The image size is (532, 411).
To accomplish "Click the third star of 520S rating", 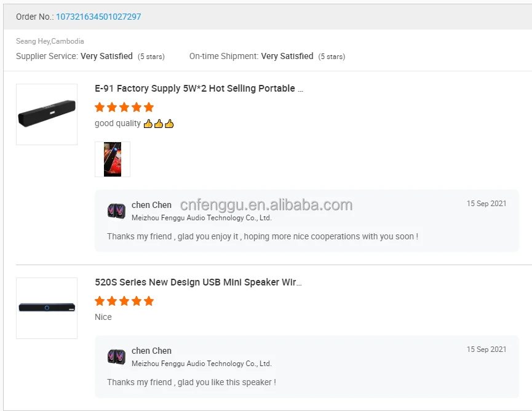I will point(124,301).
